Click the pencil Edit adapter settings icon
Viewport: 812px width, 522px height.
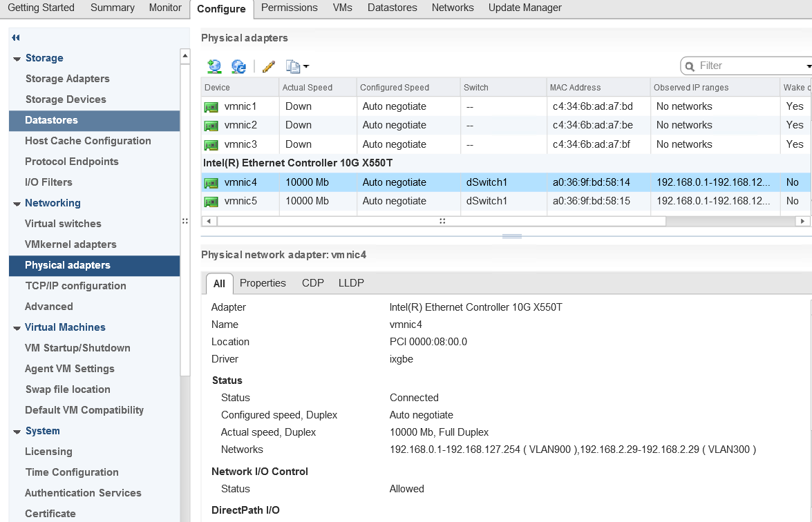pos(269,66)
